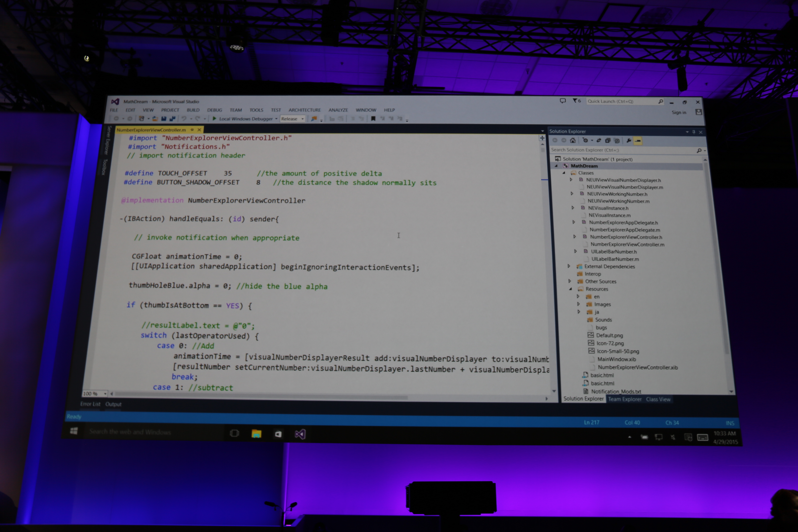Toggle the pin on NumberExplorerViewController.m tab

click(192, 130)
